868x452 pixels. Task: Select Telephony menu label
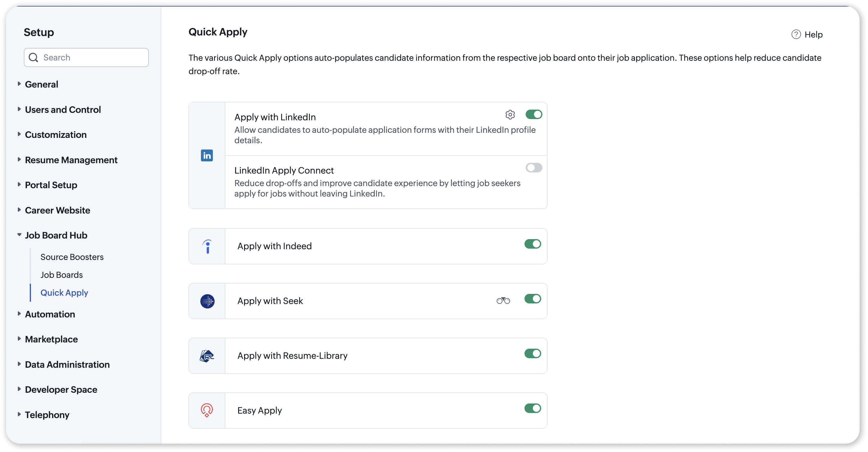click(47, 414)
